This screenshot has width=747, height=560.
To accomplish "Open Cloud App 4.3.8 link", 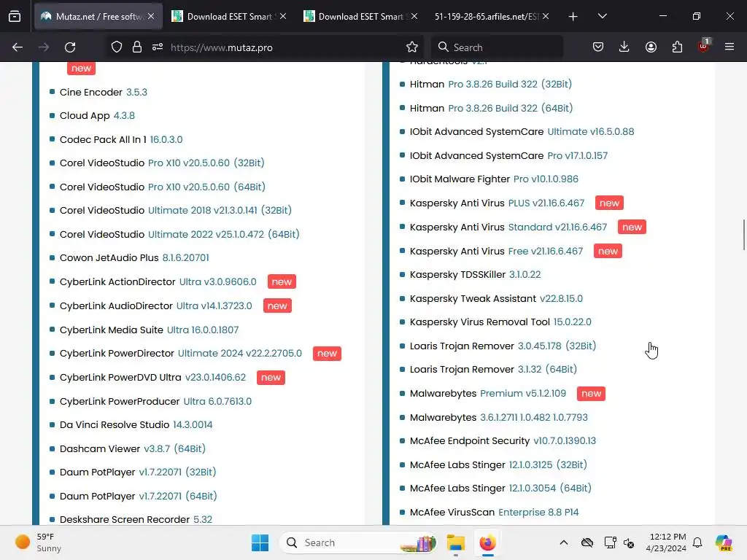I will pos(97,116).
